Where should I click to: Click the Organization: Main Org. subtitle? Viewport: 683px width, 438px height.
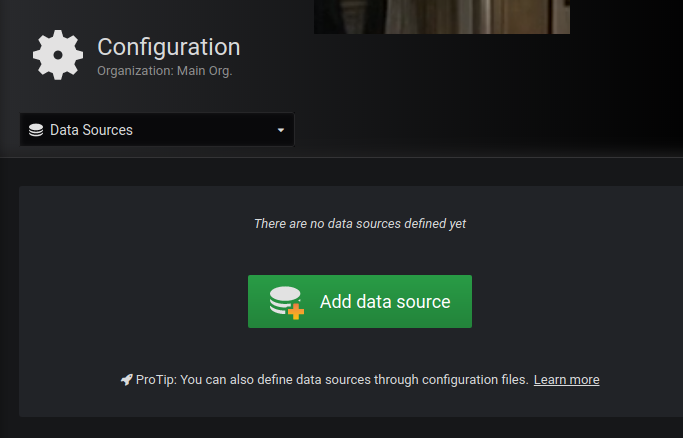pyautogui.click(x=165, y=71)
